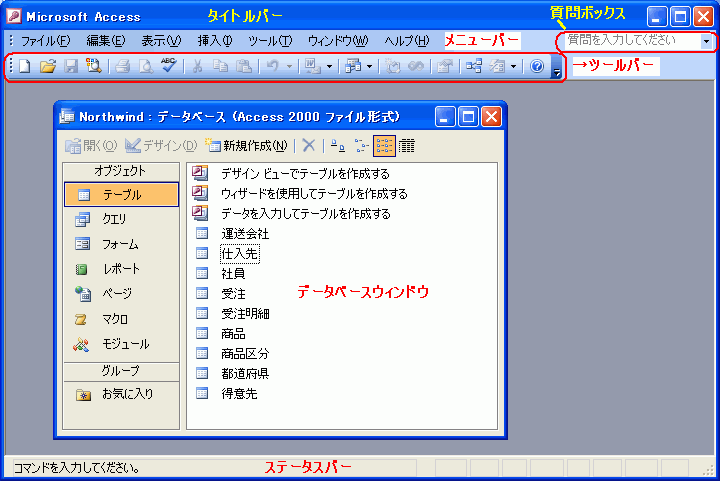The image size is (720, 481).
Task: Click the New Object icon
Action: pyautogui.click(x=497, y=67)
